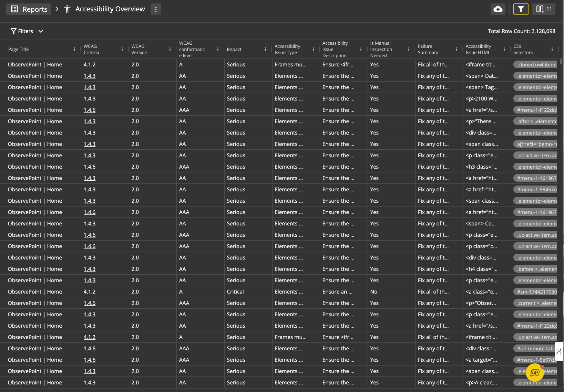This screenshot has height=392, width=564.
Task: Open the Accessibility Issue Type column menu
Action: (313, 50)
